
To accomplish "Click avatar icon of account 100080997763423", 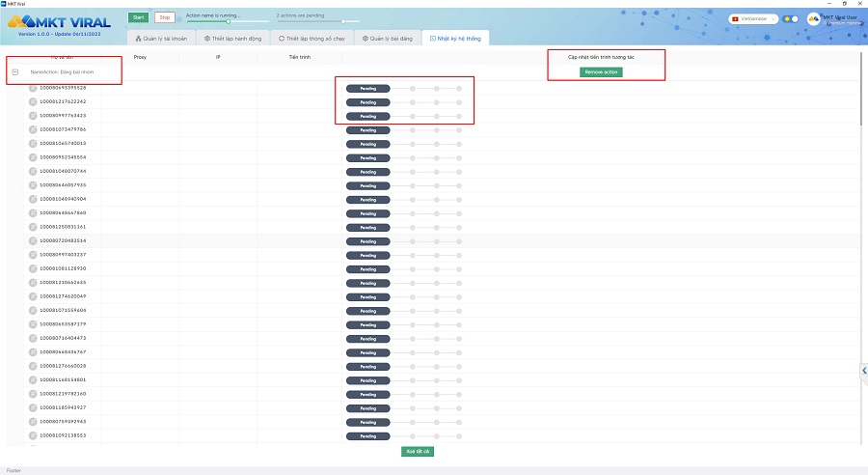I will [33, 116].
